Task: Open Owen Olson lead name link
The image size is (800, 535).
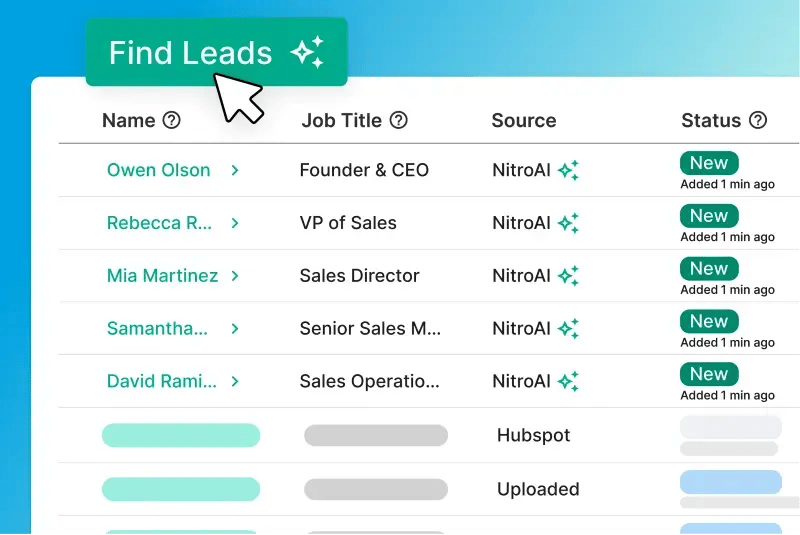Action: pyautogui.click(x=159, y=170)
